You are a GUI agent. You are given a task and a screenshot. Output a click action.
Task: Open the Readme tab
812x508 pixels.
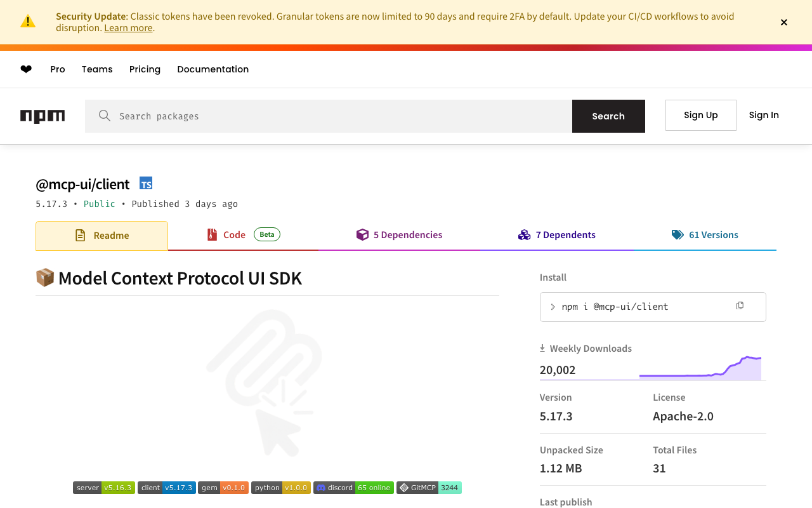[102, 236]
